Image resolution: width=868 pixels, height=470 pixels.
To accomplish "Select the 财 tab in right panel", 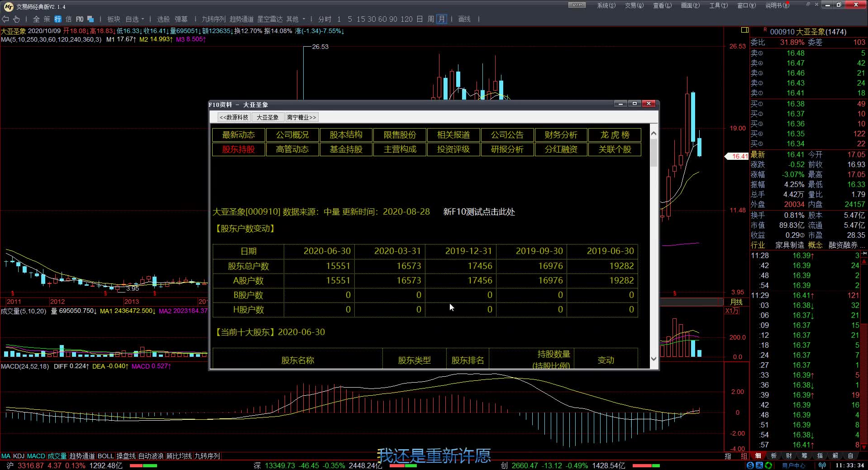I will click(789, 456).
